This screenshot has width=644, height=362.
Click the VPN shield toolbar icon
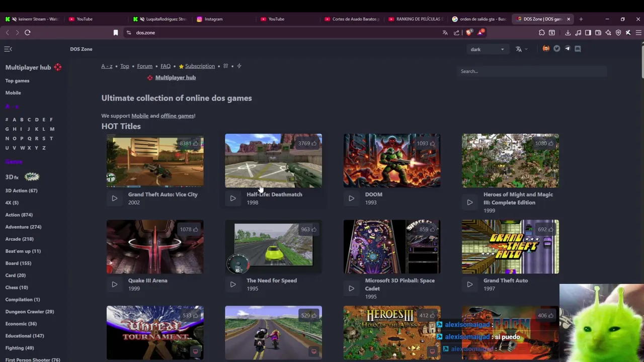click(x=618, y=33)
